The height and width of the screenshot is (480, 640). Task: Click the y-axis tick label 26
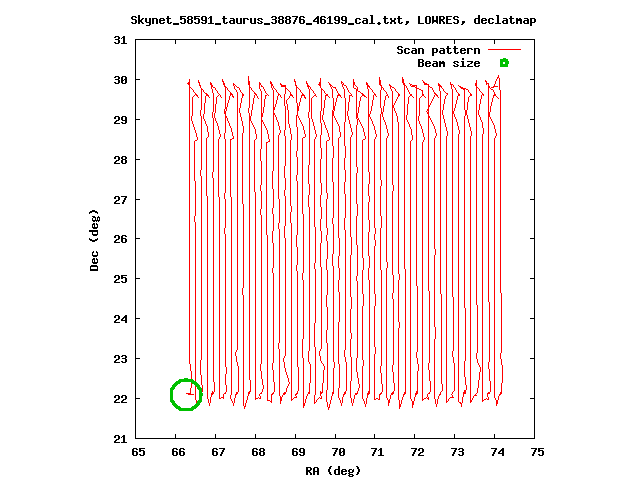tap(120, 239)
